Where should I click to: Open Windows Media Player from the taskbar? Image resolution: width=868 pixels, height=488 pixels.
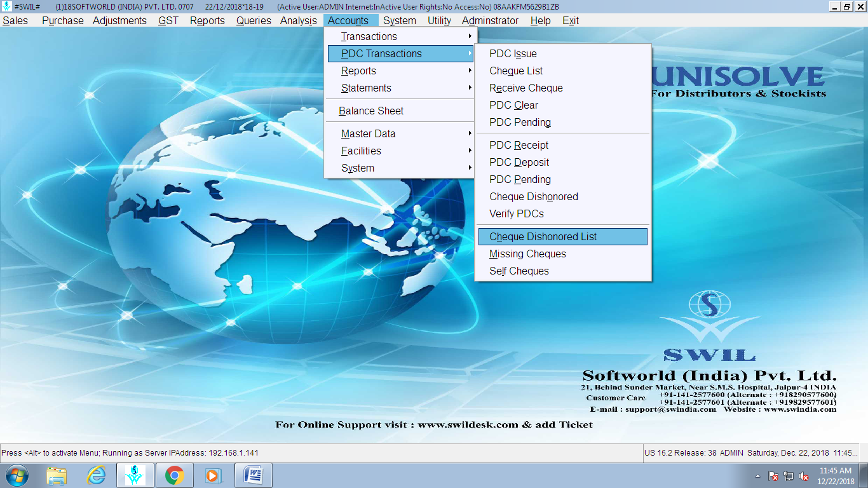click(213, 475)
